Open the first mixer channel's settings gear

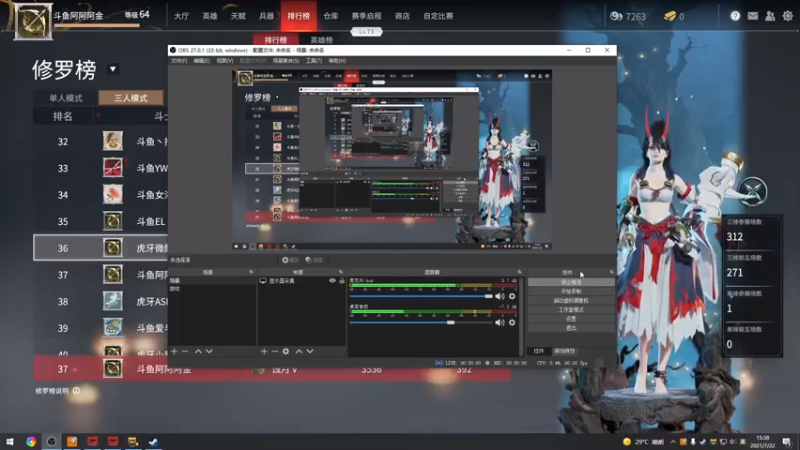pos(512,296)
